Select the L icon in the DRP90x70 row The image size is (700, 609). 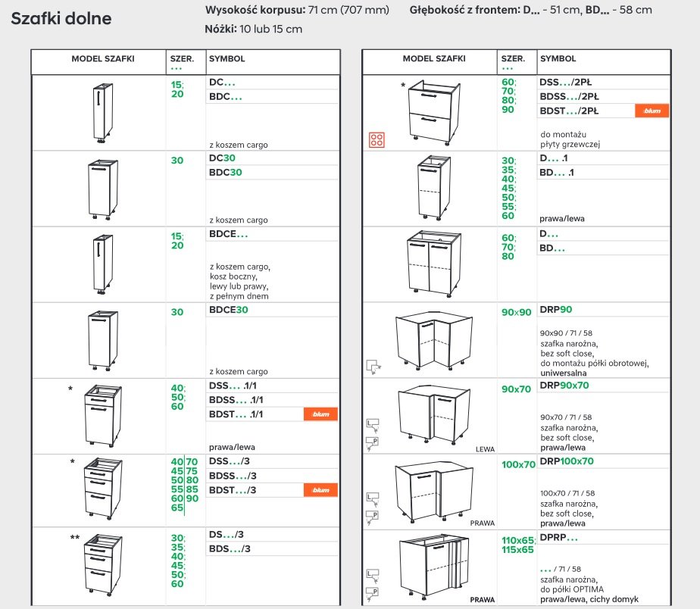pos(372,425)
